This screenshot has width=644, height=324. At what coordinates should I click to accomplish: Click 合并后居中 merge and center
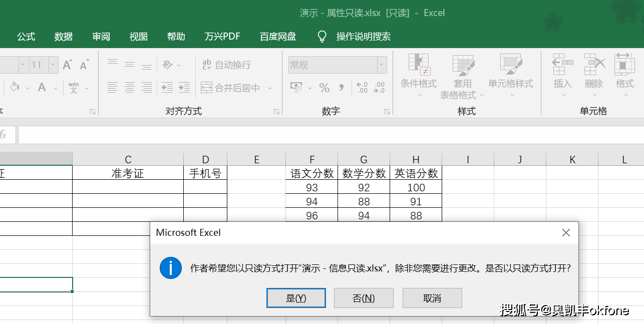230,88
